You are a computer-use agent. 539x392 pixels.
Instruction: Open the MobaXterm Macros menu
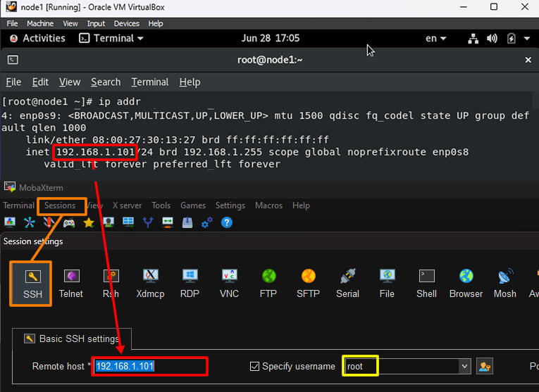pyautogui.click(x=269, y=206)
